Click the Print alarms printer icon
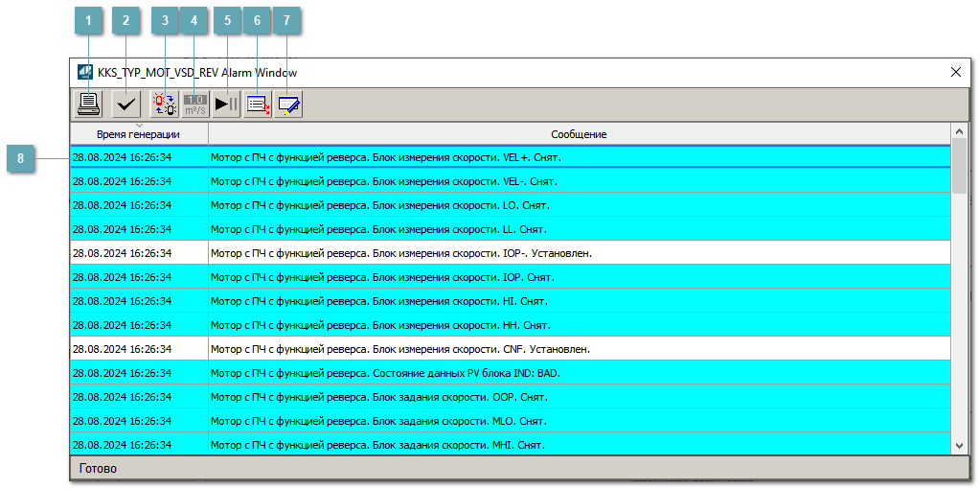This screenshot has height=490, width=980. click(x=89, y=104)
